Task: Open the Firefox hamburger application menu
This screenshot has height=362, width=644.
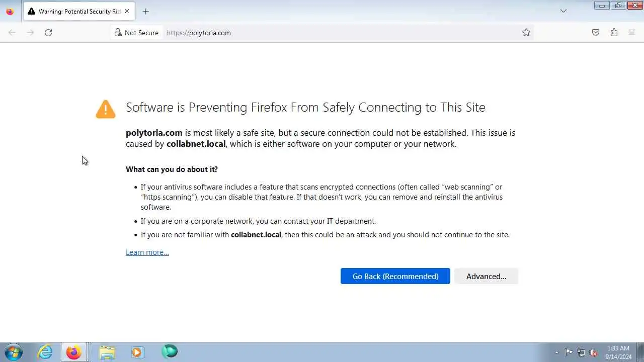Action: click(x=632, y=33)
